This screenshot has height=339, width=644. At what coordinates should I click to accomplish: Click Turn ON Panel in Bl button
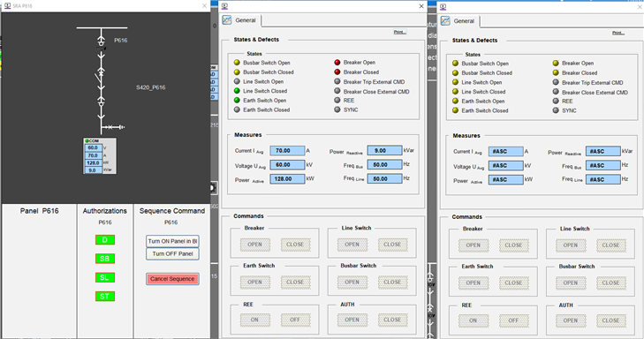point(172,241)
